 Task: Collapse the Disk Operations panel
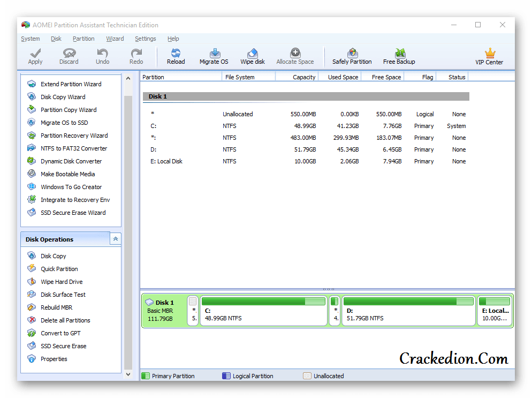[x=116, y=239]
